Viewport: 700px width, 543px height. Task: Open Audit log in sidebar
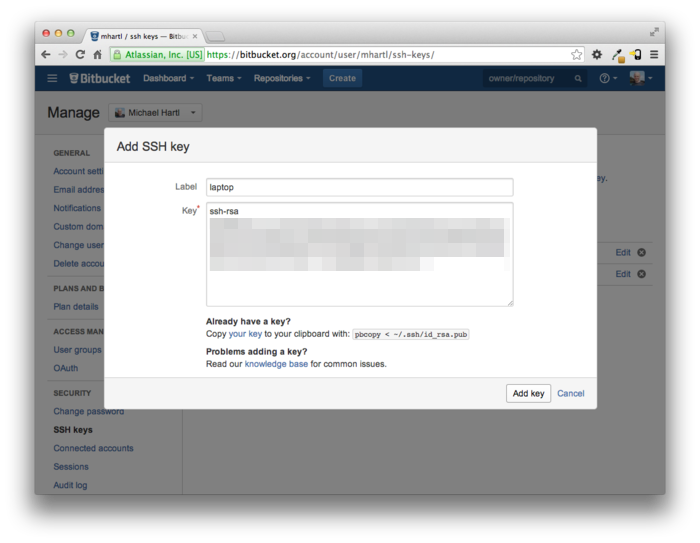click(70, 485)
